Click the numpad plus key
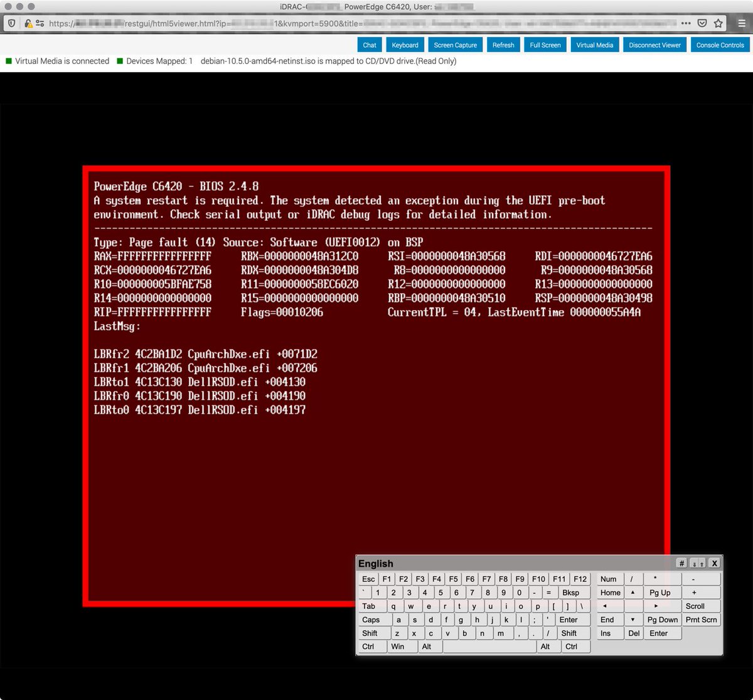753x700 pixels. 701,593
